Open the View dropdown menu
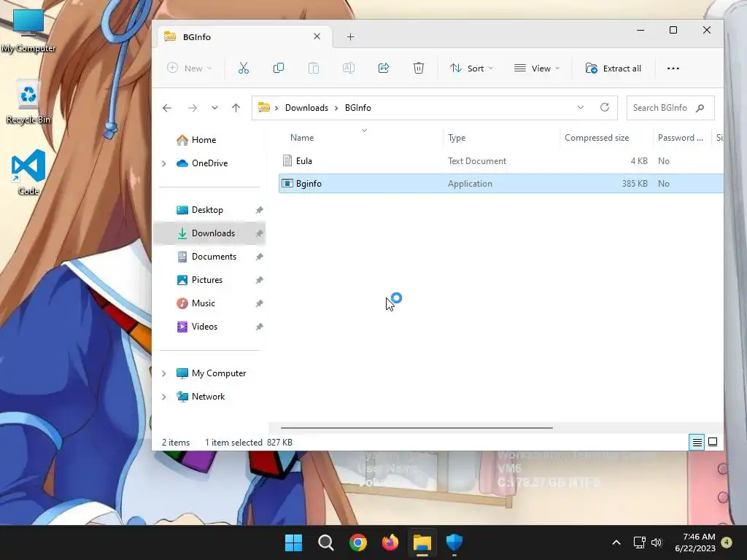This screenshot has width=747, height=560. click(537, 68)
